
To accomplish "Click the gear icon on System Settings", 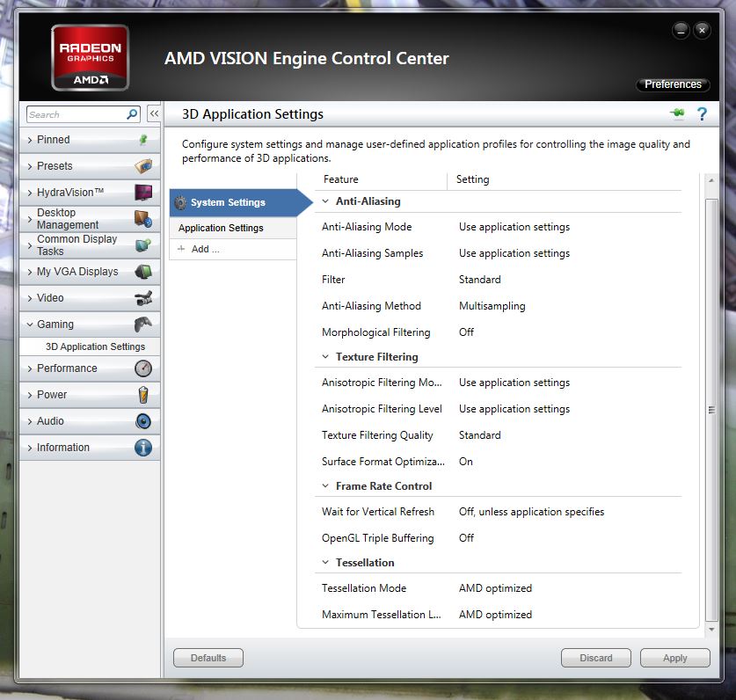I will [x=180, y=202].
